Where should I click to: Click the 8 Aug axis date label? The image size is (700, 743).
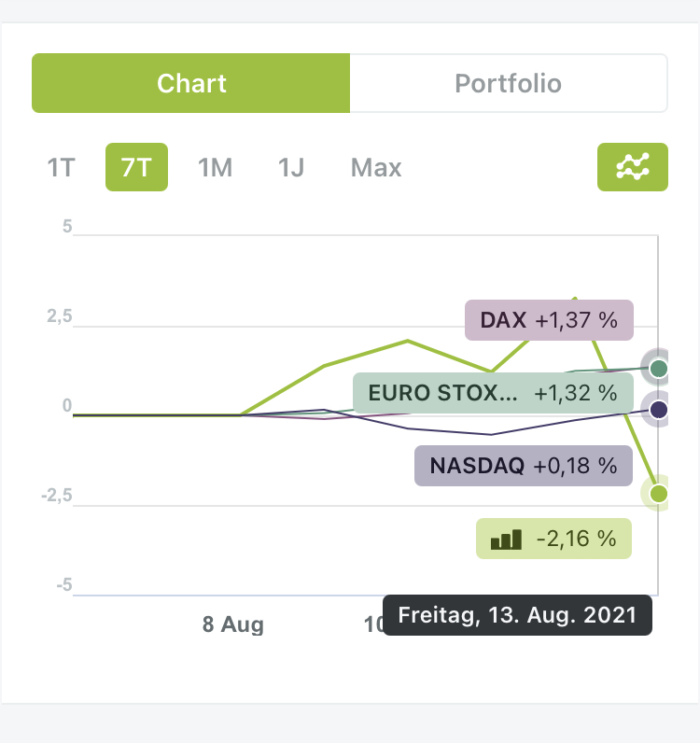coord(233,624)
